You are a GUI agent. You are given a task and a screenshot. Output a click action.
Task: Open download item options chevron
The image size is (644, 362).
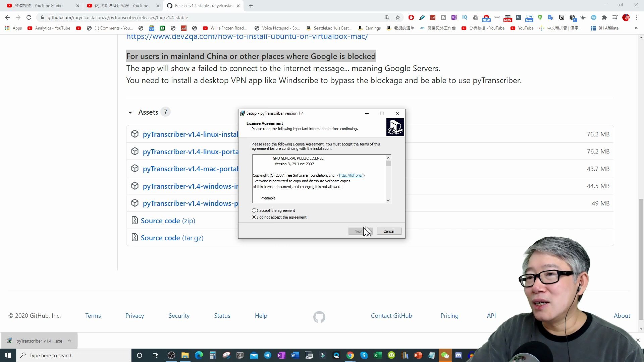pos(69,341)
